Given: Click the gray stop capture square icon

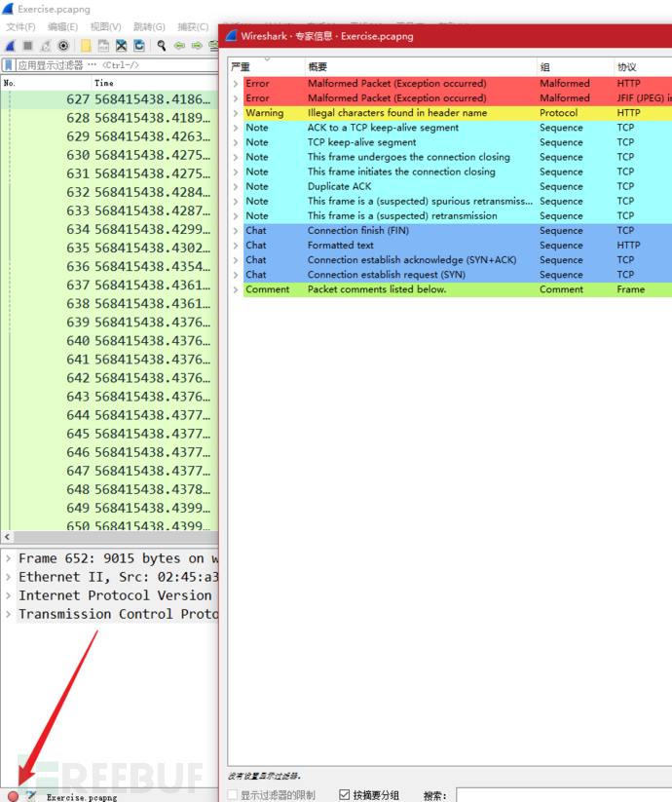Looking at the screenshot, I should (x=28, y=46).
